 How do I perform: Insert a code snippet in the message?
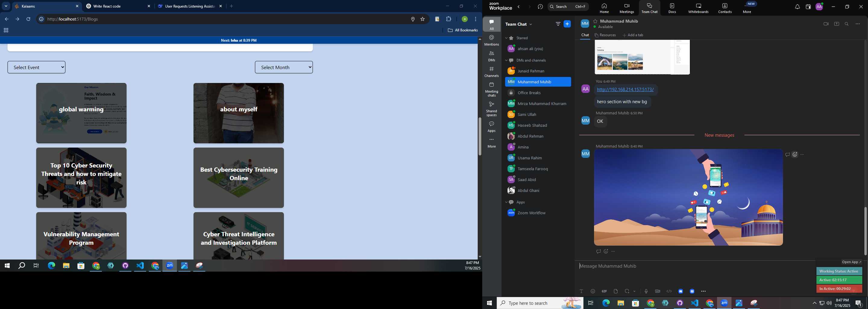[669, 291]
